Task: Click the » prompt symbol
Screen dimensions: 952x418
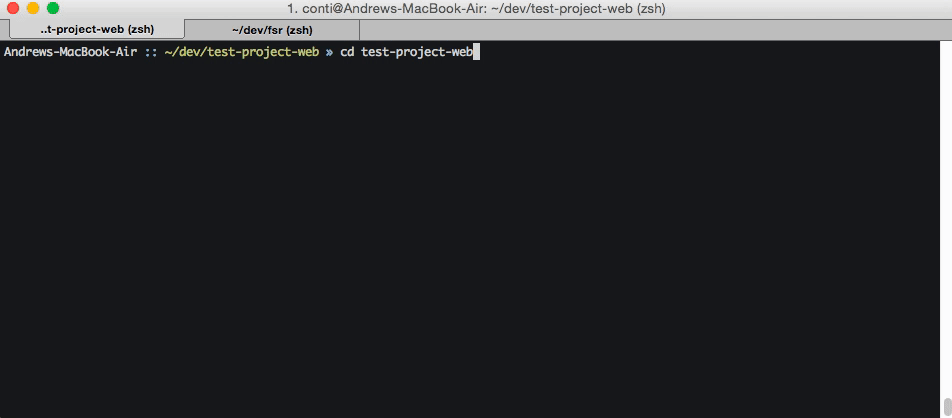Action: pyautogui.click(x=330, y=53)
